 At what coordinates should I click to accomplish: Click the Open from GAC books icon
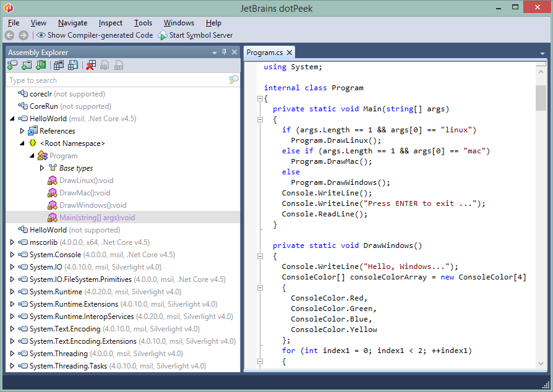[41, 65]
